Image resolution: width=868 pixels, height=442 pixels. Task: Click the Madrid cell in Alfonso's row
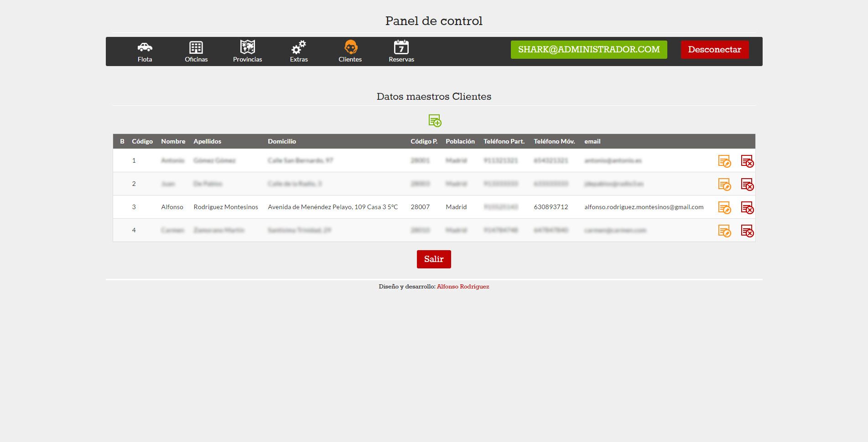click(456, 207)
